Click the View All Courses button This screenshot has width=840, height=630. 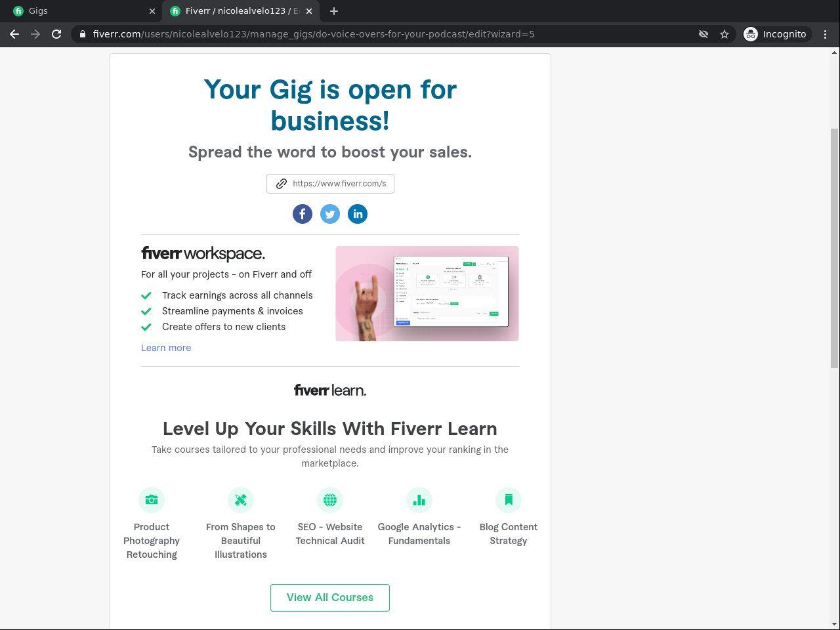330,598
